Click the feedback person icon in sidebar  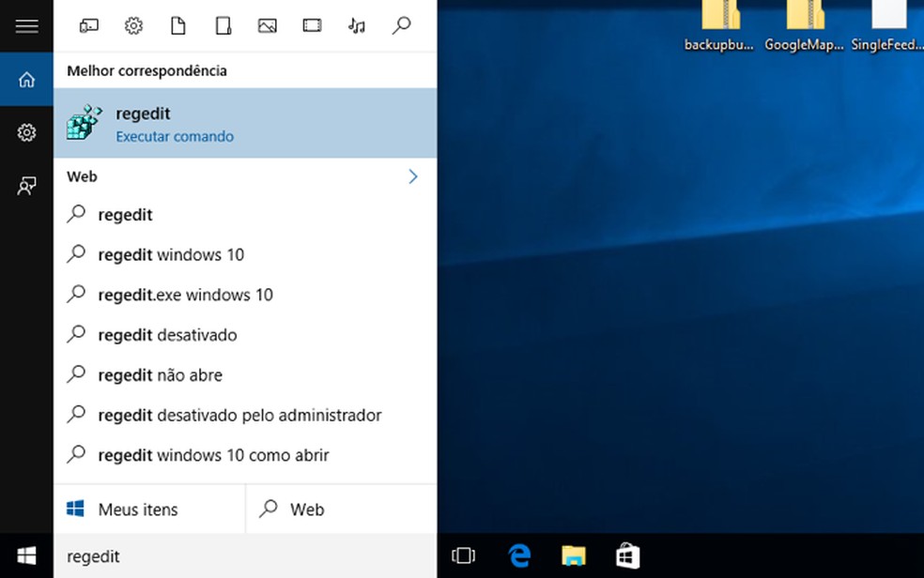point(26,186)
